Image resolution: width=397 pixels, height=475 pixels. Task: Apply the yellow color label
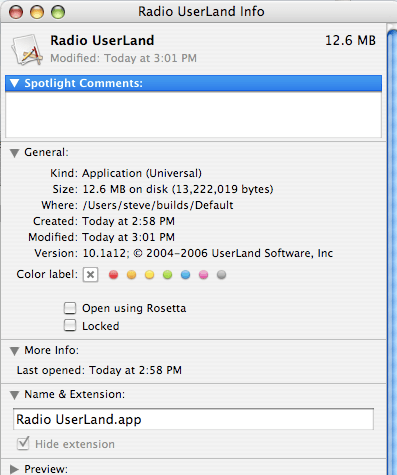coord(149,275)
